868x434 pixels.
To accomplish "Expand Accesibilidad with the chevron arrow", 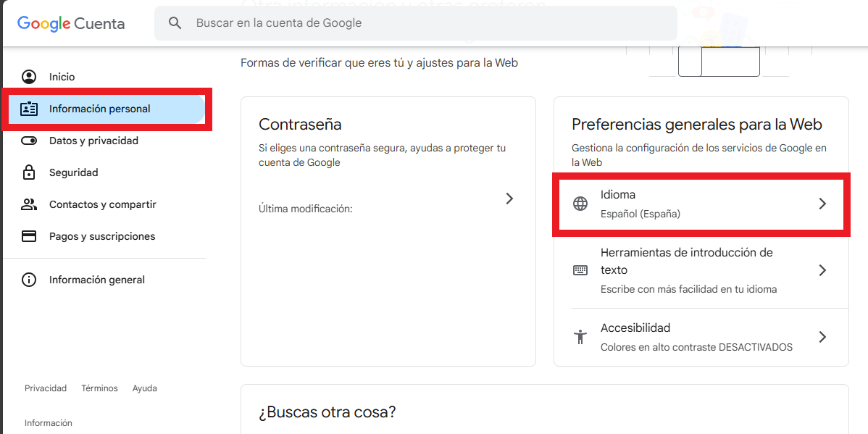I will point(822,337).
